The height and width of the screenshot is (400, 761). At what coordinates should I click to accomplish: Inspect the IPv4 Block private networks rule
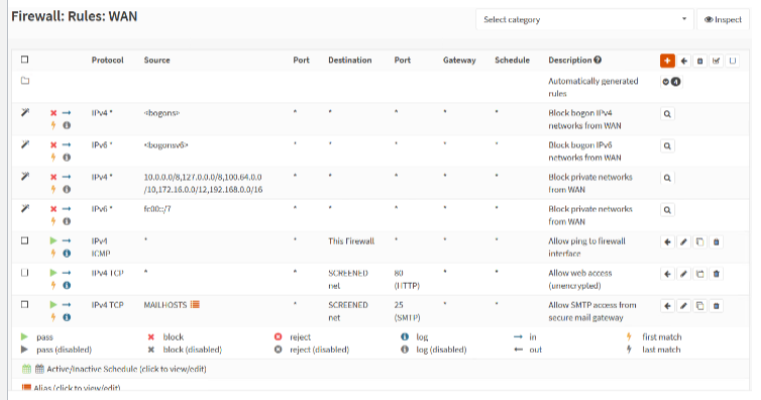[667, 178]
